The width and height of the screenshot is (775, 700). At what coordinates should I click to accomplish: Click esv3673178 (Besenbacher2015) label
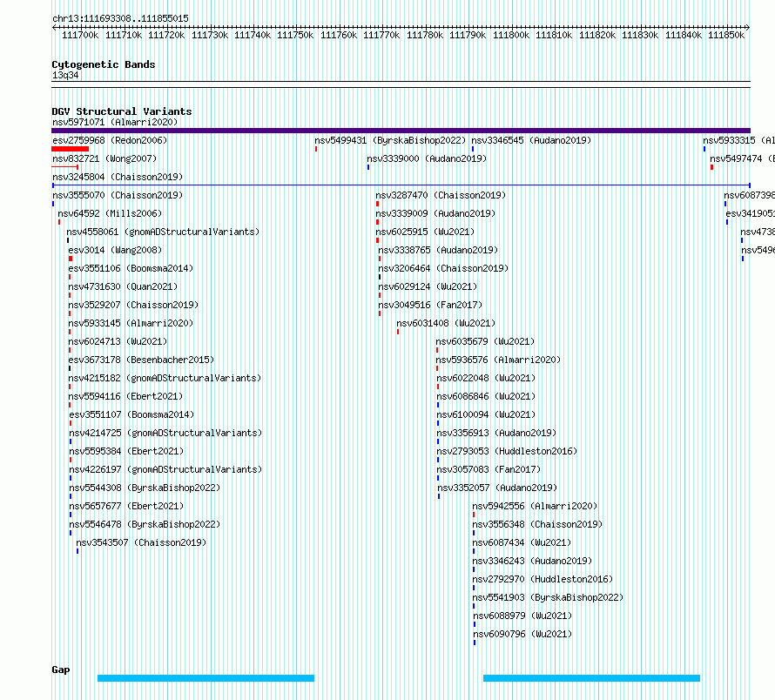(x=141, y=360)
